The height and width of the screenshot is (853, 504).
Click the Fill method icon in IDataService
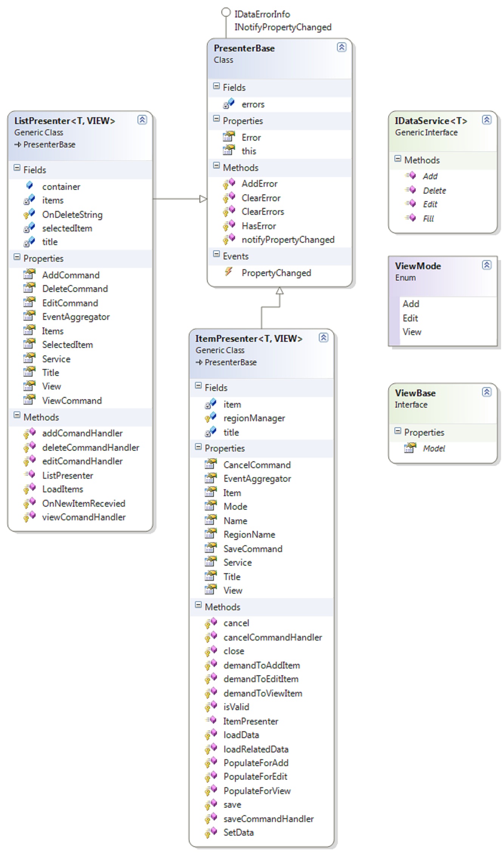[410, 218]
